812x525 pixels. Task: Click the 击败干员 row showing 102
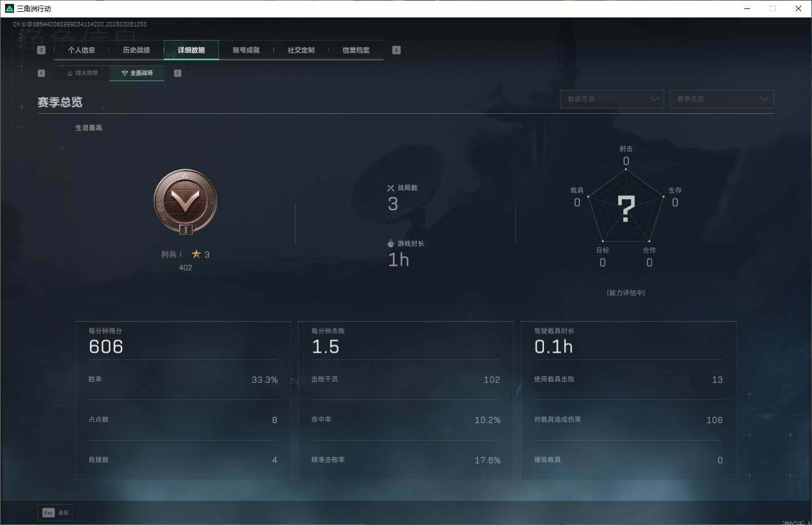(x=406, y=380)
